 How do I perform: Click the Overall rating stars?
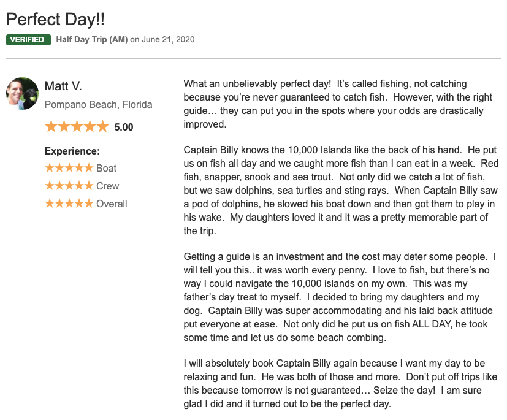coord(69,204)
